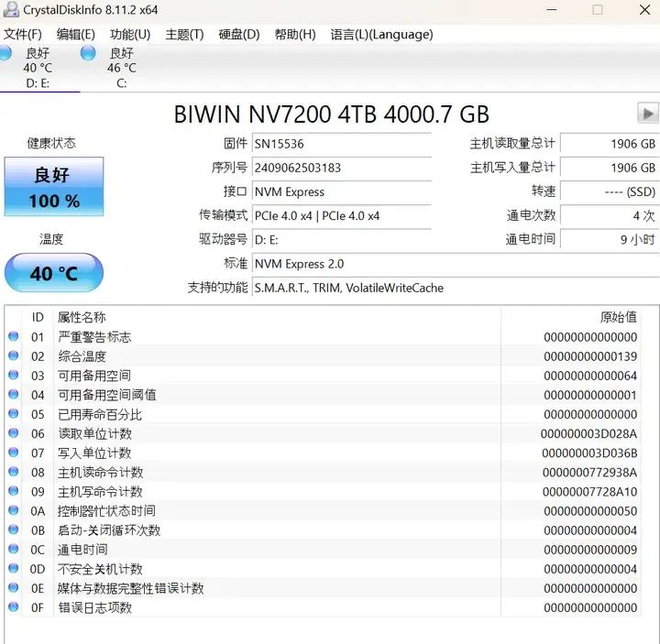Click the CrystalDiskInfo app icon in title bar
Image resolution: width=660 pixels, height=644 pixels.
tap(10, 9)
